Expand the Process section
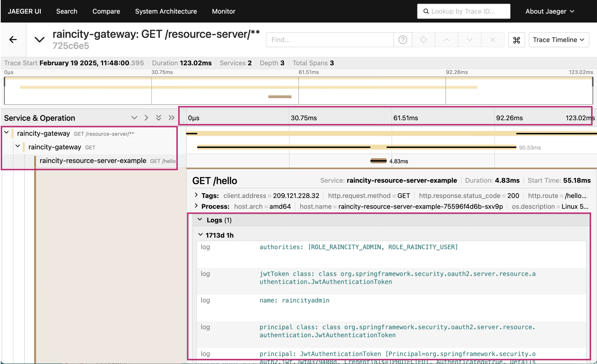The height and width of the screenshot is (364, 597). [196, 206]
